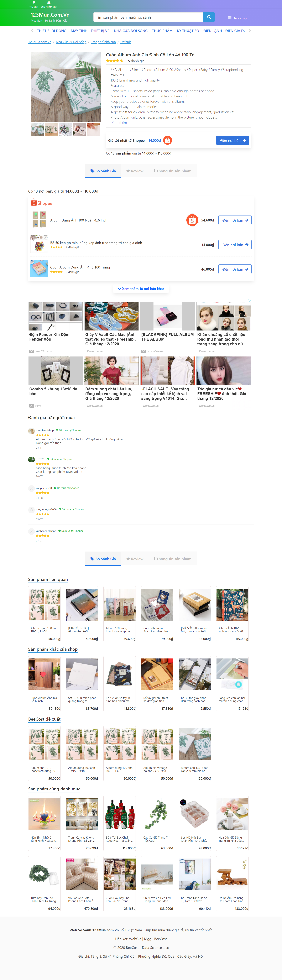Click the Sản phẩm liên quan heading
This screenshot has width=282, height=980.
[x=48, y=579]
